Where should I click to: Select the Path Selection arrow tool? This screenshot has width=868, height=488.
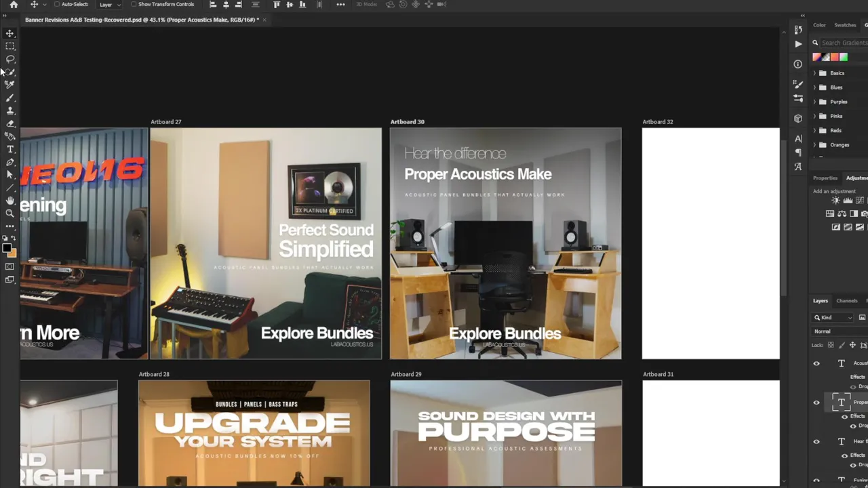coord(10,175)
